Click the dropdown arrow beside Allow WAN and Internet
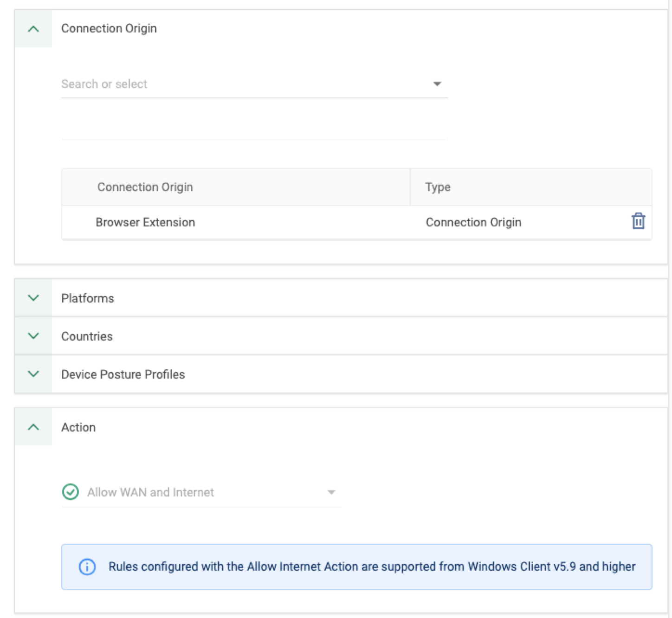The width and height of the screenshot is (672, 618). click(x=331, y=492)
